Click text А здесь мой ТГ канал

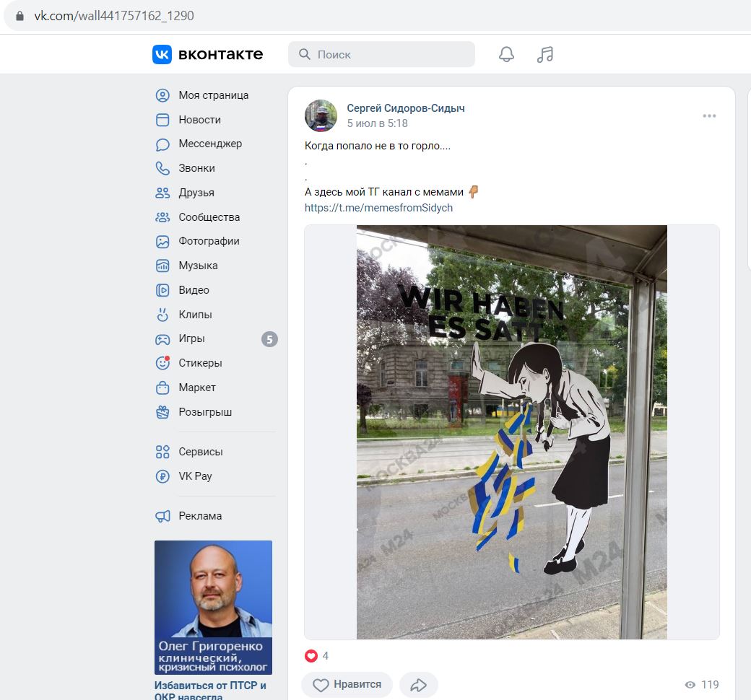(384, 192)
